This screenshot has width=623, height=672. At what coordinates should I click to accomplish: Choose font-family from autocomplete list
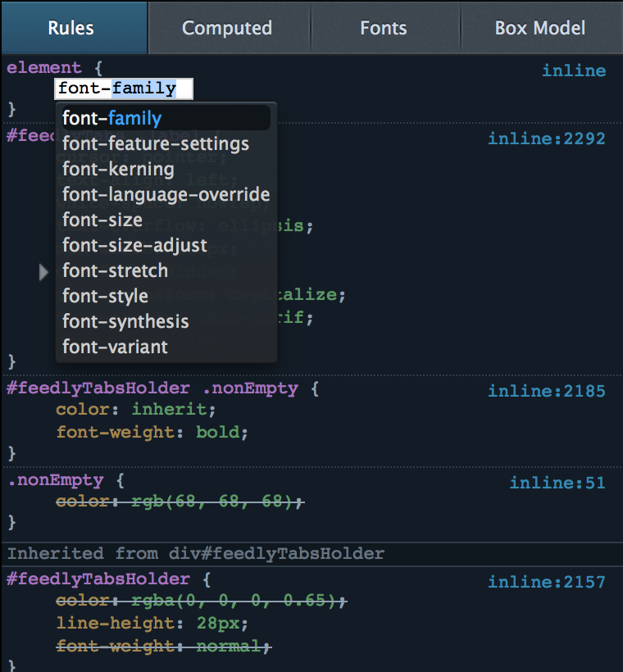[x=112, y=118]
